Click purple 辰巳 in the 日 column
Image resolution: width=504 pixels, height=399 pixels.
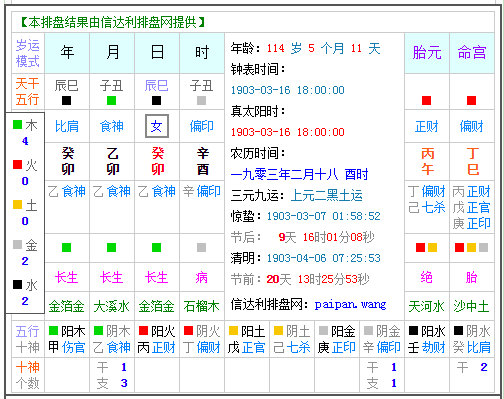(156, 86)
